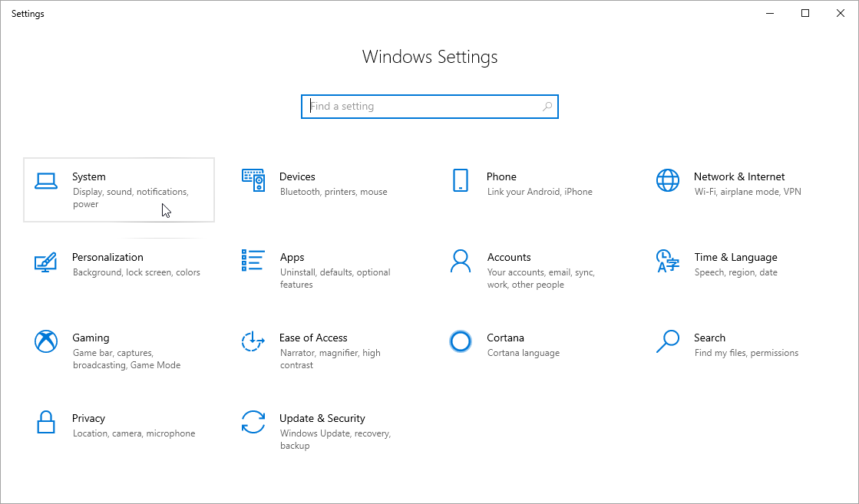Open Devices via the keyboard and speaker icon
Screen dimensions: 859x504
[x=253, y=181]
